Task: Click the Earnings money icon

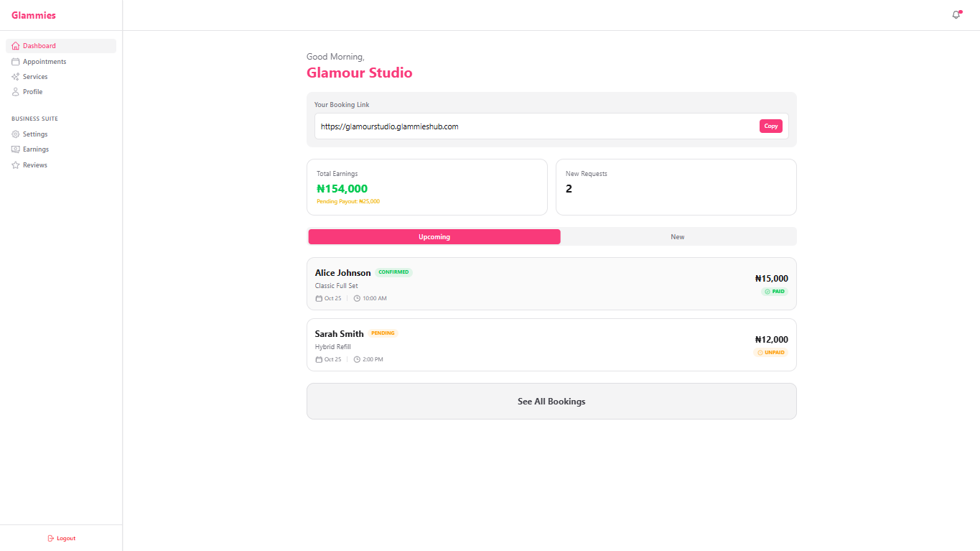Action: coord(16,149)
